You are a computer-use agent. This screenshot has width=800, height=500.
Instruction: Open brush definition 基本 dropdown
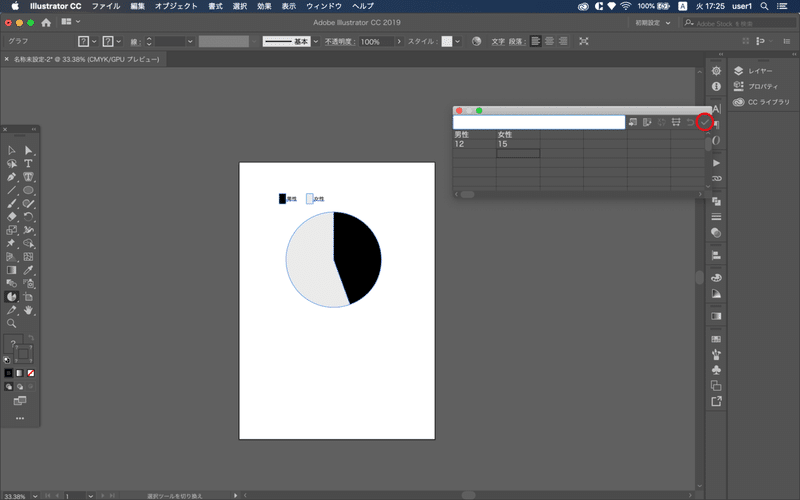tap(316, 41)
